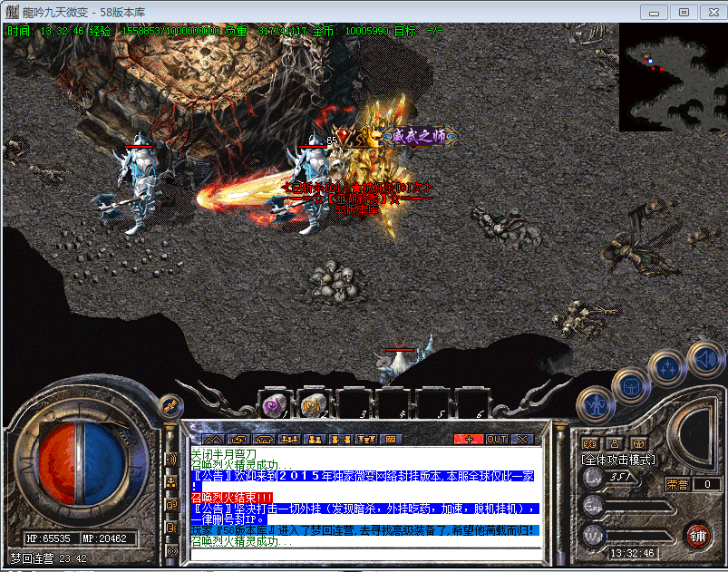Click the helmet-shaped icon above attack mode

(x=639, y=443)
